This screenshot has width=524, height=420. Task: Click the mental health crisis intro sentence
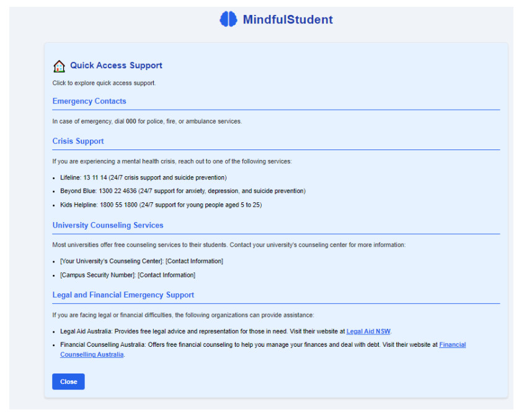(172, 161)
